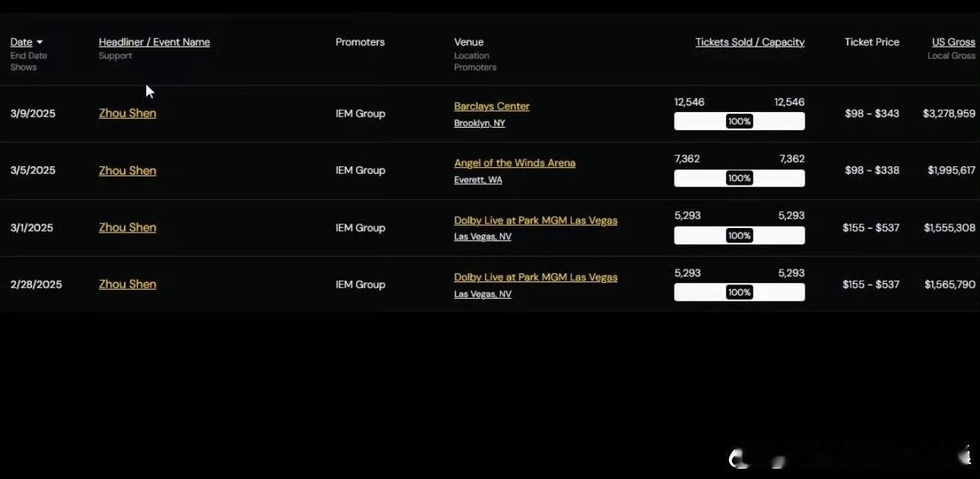The width and height of the screenshot is (980, 479).
Task: Sort by US Gross column header
Action: (x=953, y=42)
